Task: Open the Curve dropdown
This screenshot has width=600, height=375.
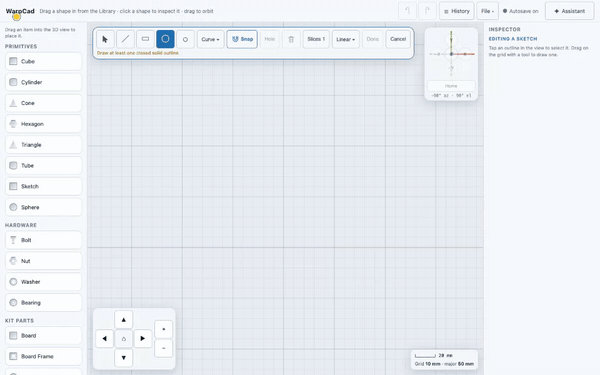Action: [210, 39]
